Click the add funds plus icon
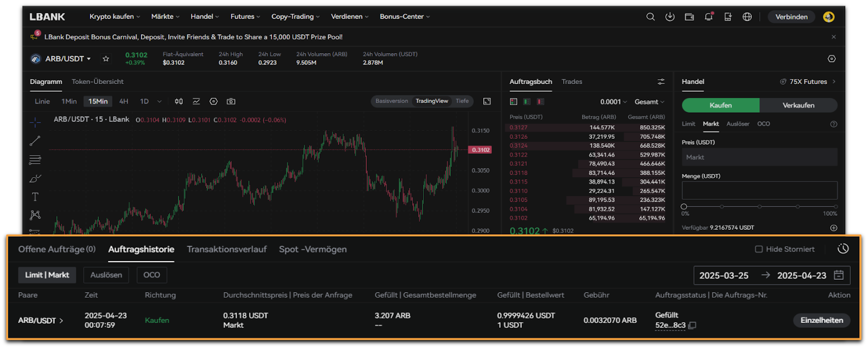Screen dimensions: 868x355 pos(833,228)
